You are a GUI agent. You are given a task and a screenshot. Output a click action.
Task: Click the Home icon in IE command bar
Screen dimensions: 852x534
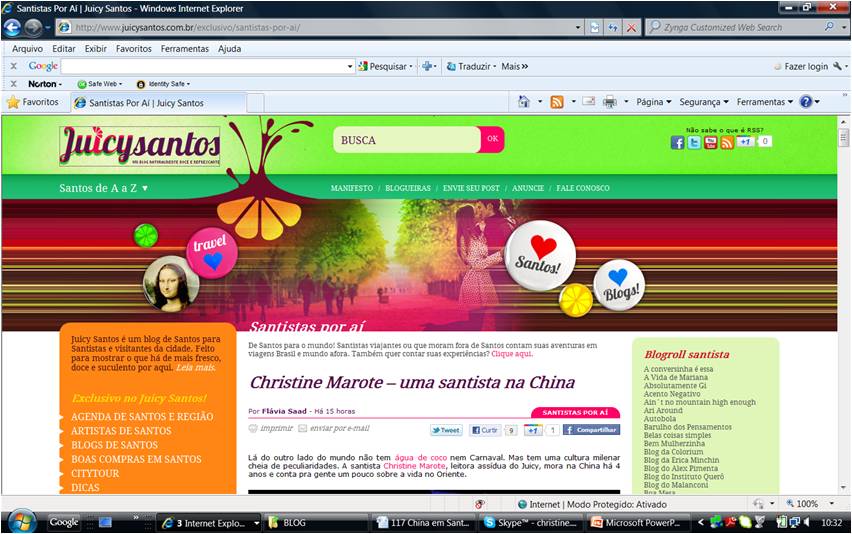point(524,102)
